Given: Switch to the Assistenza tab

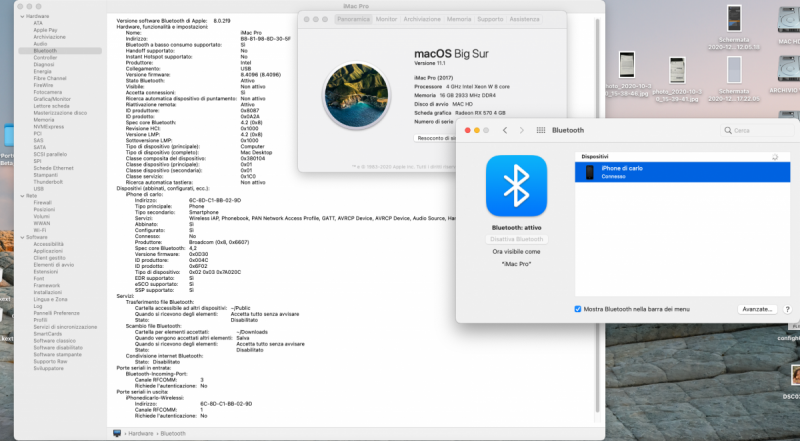Looking at the screenshot, I should (x=524, y=19).
